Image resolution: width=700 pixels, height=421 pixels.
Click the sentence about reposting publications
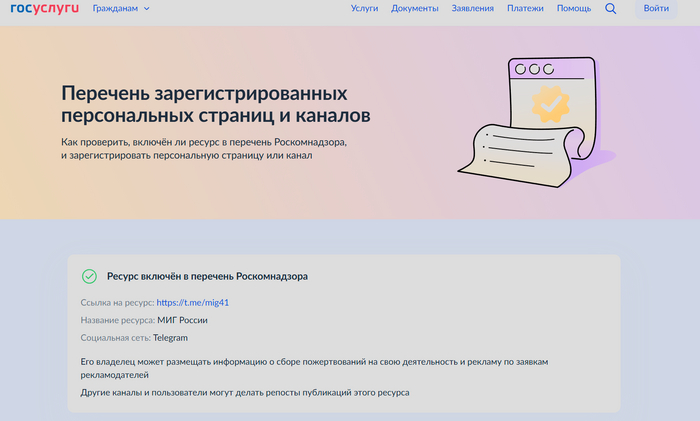[x=245, y=392]
